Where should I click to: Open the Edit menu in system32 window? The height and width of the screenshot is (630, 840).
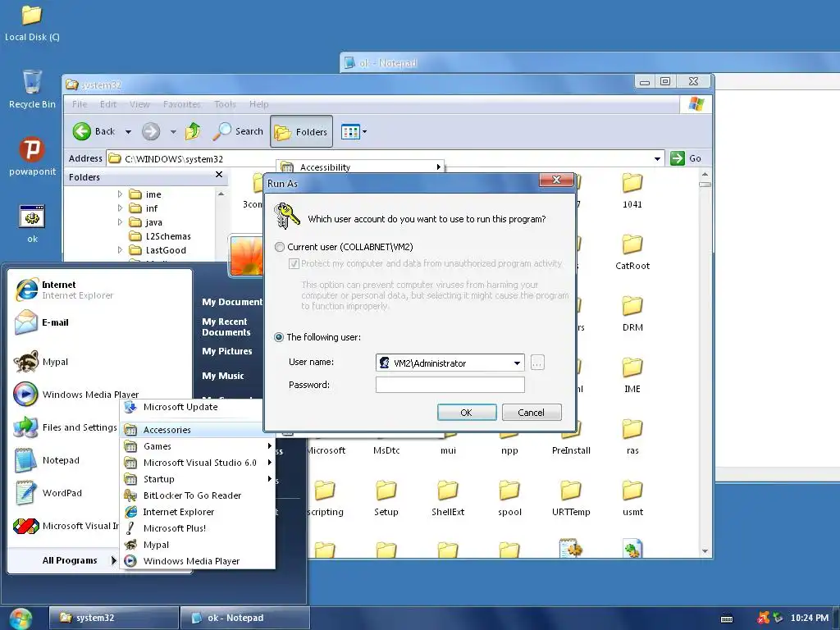108,104
